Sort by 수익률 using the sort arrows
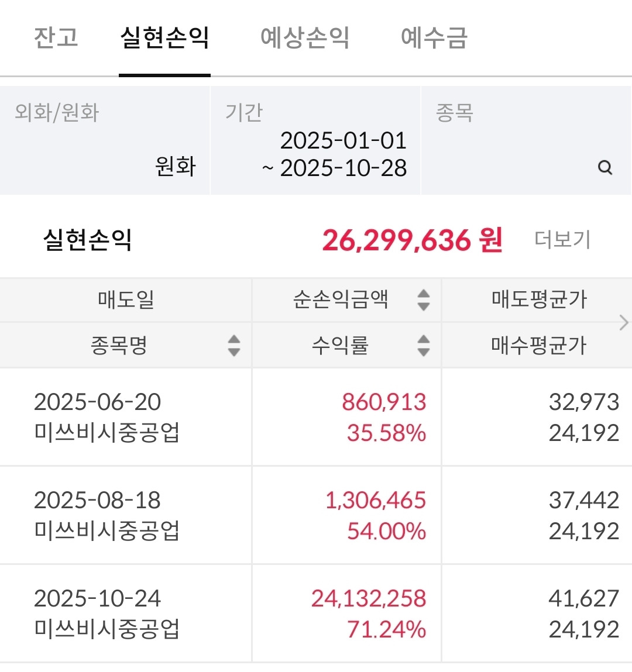 pos(424,346)
